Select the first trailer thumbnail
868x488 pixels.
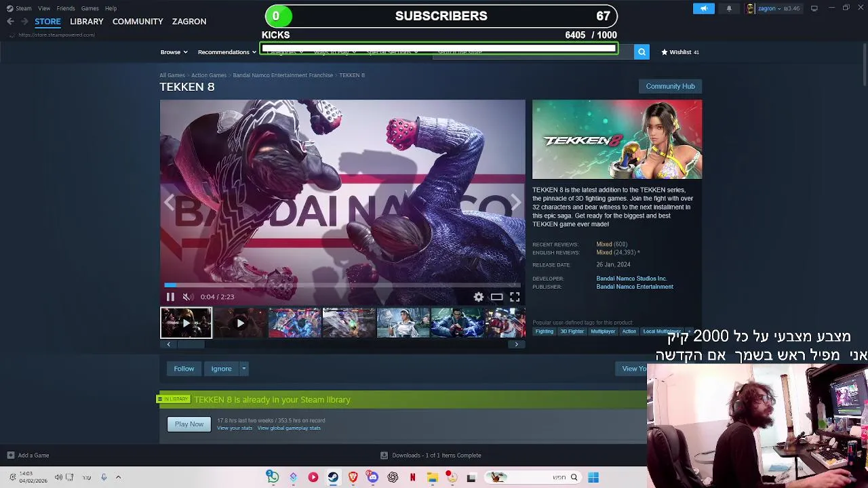click(186, 323)
